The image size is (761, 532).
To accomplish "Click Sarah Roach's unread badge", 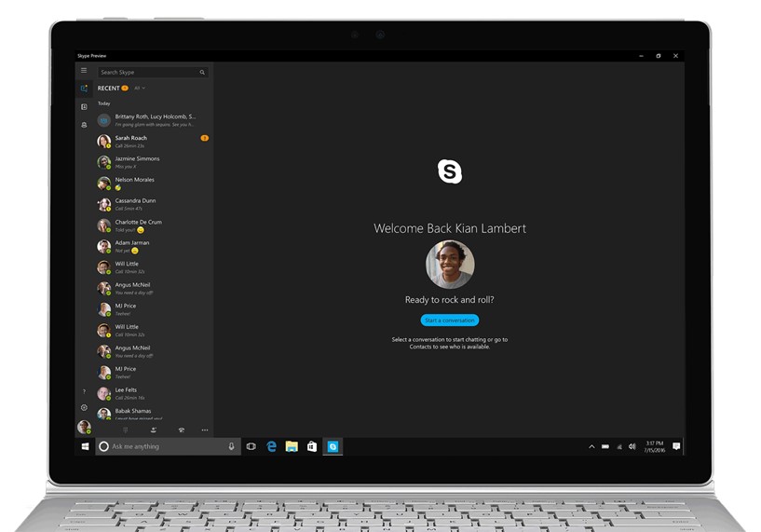I will (204, 138).
